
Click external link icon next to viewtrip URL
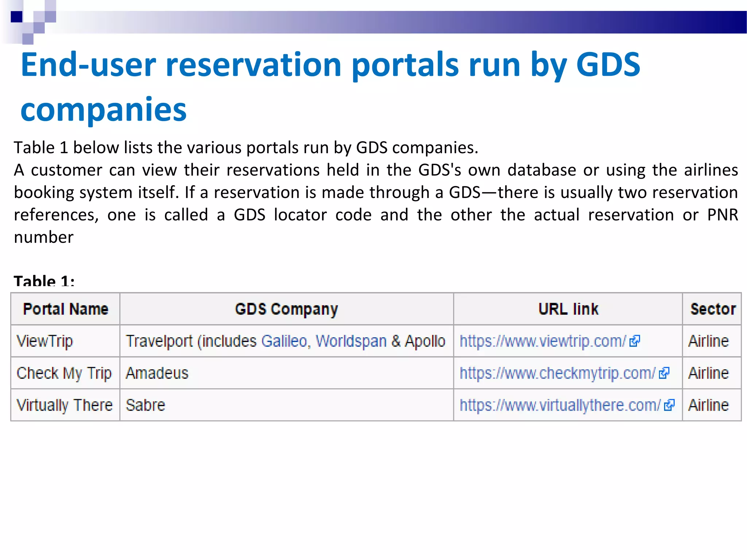pyautogui.click(x=635, y=341)
